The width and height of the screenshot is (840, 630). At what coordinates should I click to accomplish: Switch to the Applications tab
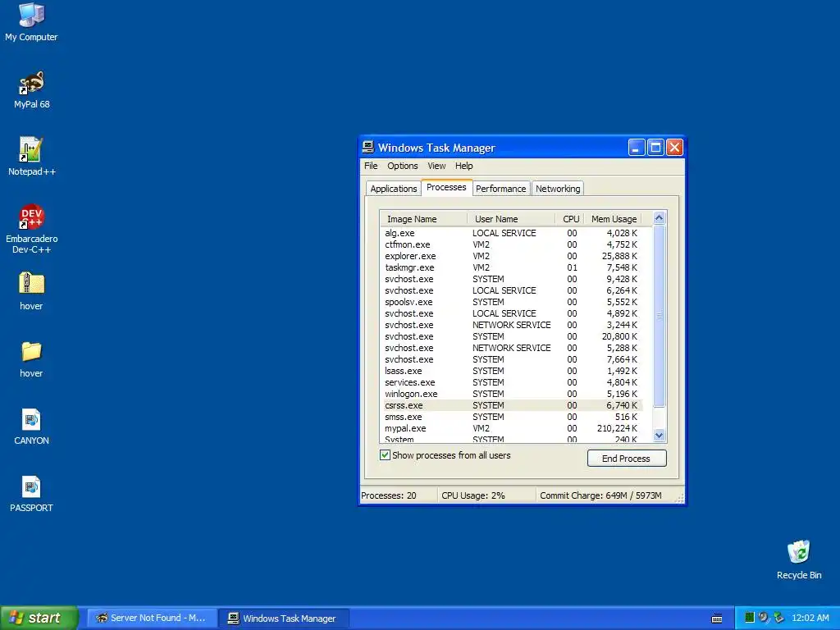point(393,189)
